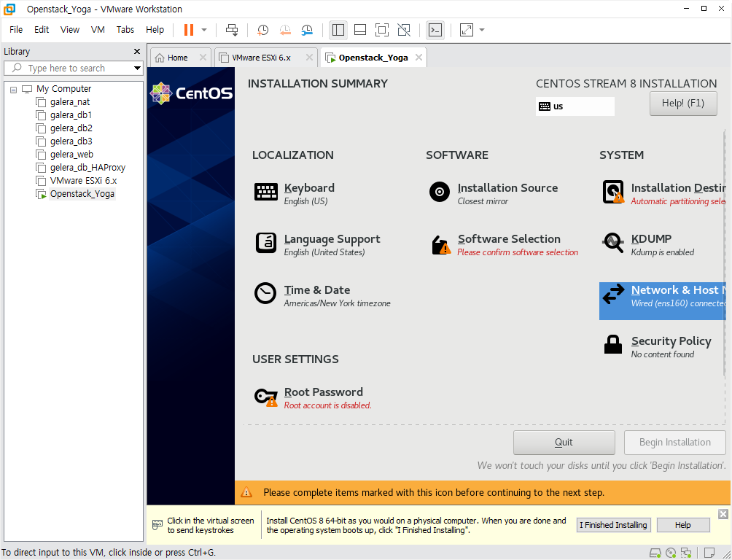Click the hard disk status bar icon
This screenshot has height=560, width=732.
[x=655, y=553]
